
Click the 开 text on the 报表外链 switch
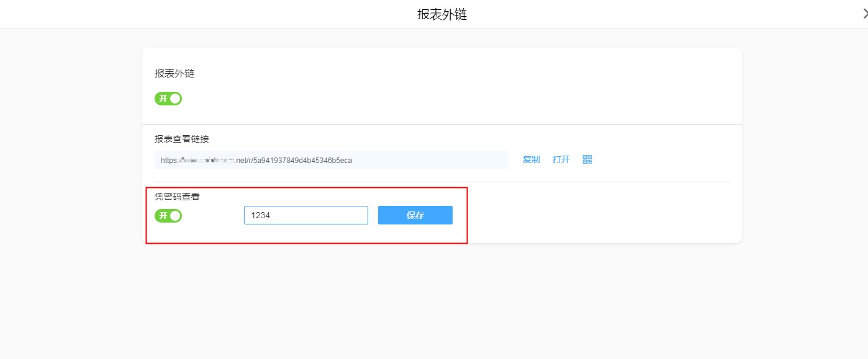pyautogui.click(x=163, y=99)
